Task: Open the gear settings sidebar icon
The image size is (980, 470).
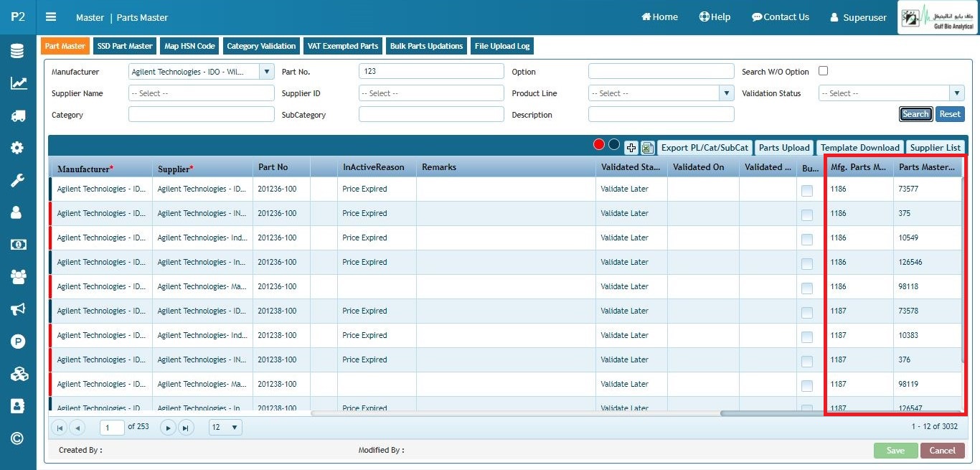Action: 18,148
